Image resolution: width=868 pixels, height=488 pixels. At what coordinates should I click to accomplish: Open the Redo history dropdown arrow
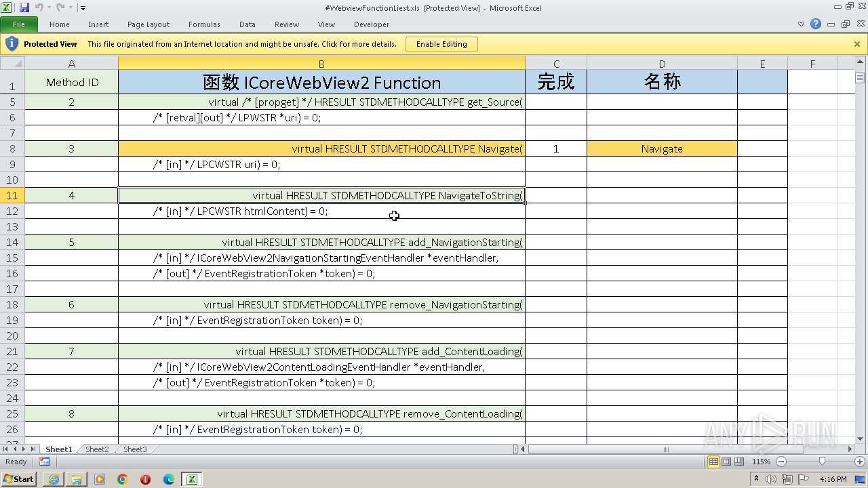pyautogui.click(x=70, y=8)
